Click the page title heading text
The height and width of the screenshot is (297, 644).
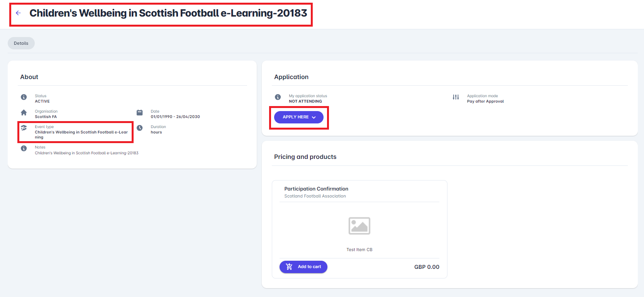168,13
